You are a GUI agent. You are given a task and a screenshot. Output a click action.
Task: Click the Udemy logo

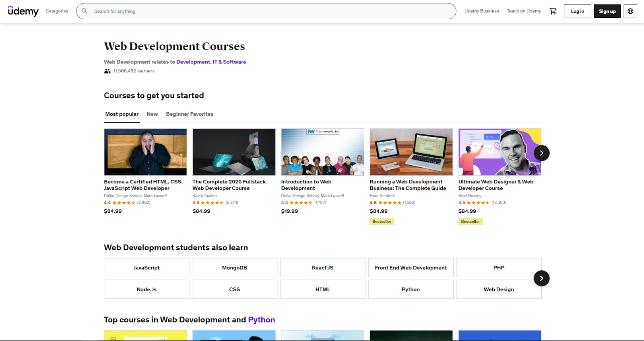23,11
